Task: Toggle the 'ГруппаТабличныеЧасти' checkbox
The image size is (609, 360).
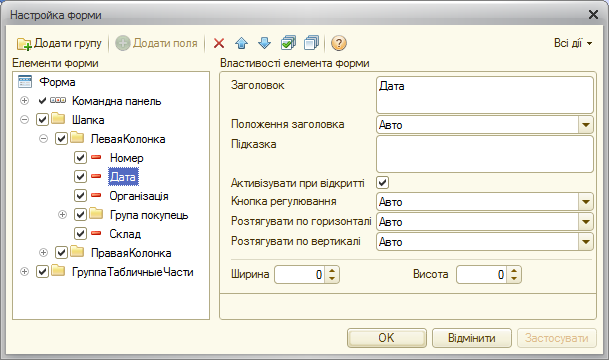Action: [x=42, y=271]
